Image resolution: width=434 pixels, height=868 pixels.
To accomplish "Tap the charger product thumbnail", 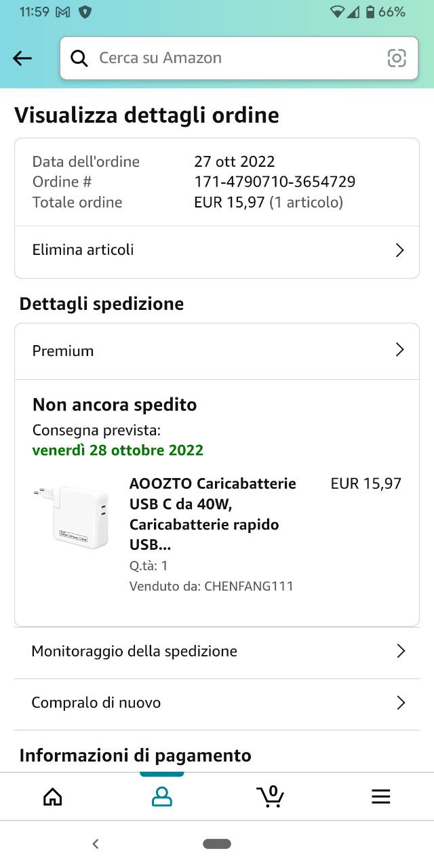I will click(x=71, y=517).
